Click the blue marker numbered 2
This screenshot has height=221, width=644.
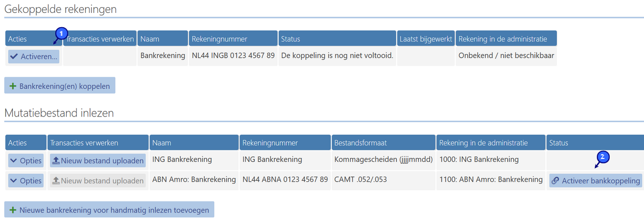(x=603, y=157)
